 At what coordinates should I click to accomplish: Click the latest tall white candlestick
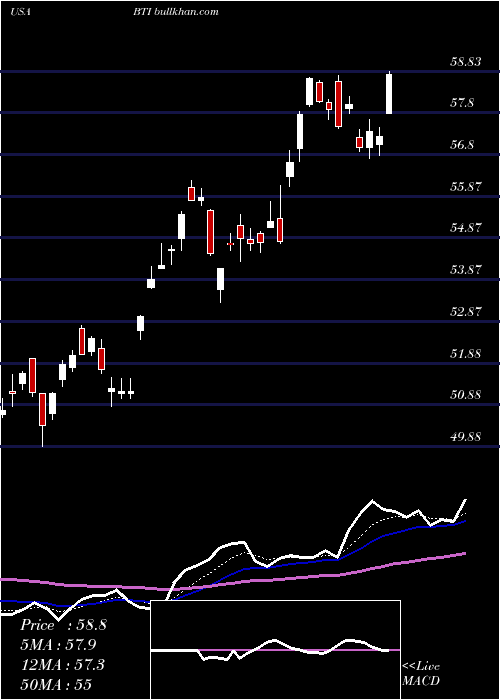point(389,94)
